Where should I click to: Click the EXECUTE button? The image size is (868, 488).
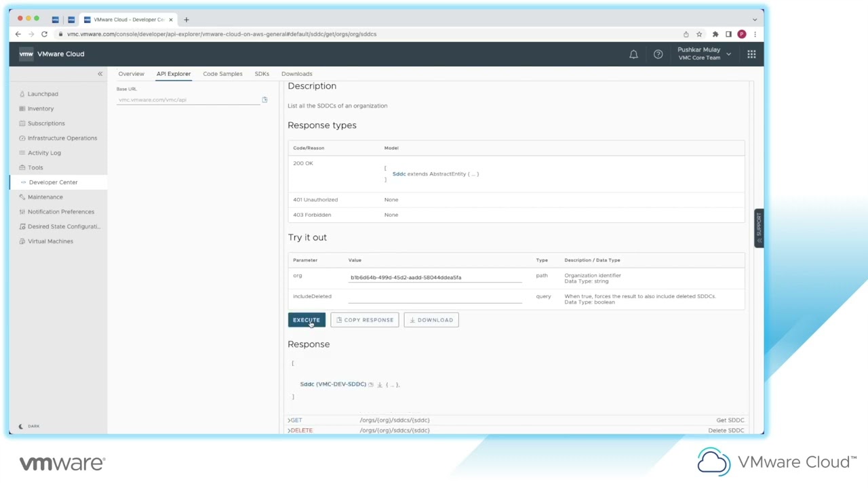click(x=307, y=319)
